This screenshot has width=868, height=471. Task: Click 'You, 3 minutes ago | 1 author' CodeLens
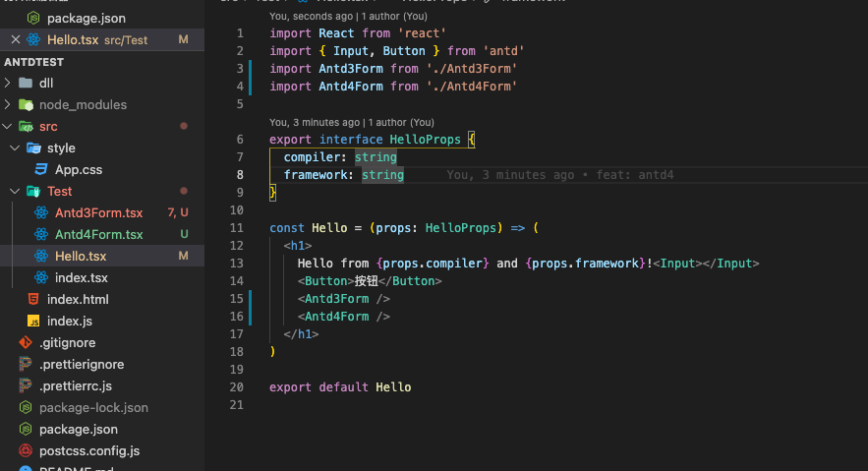(x=352, y=122)
